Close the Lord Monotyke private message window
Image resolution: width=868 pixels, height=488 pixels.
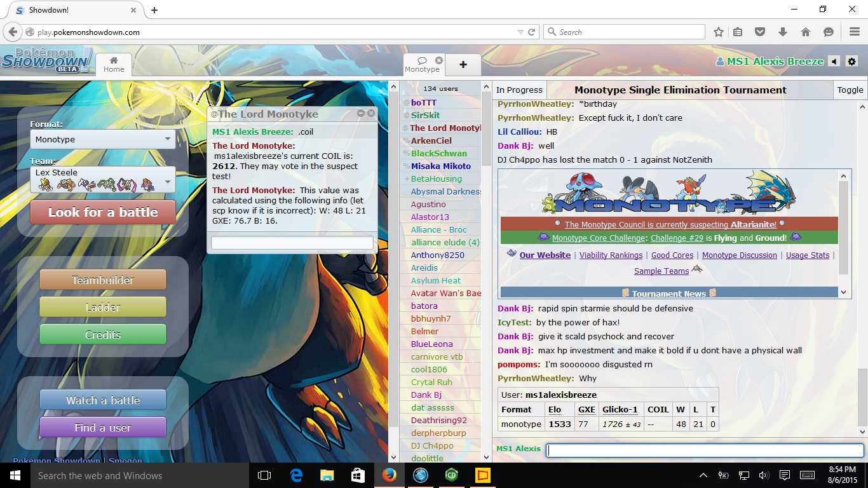(x=371, y=113)
